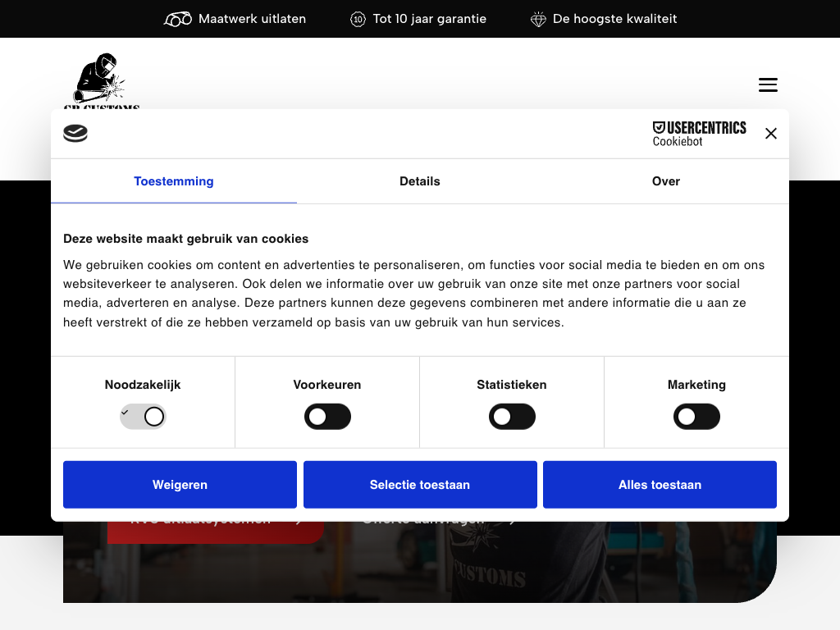Screen dimensions: 840x630
Task: Click the diamond quality icon
Action: pyautogui.click(x=538, y=20)
